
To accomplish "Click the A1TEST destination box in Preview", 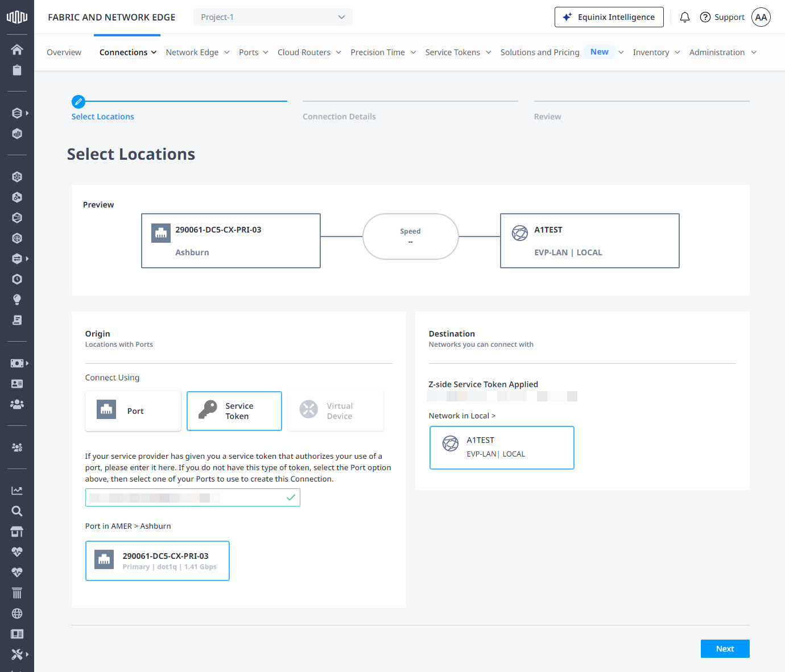I will (x=590, y=240).
